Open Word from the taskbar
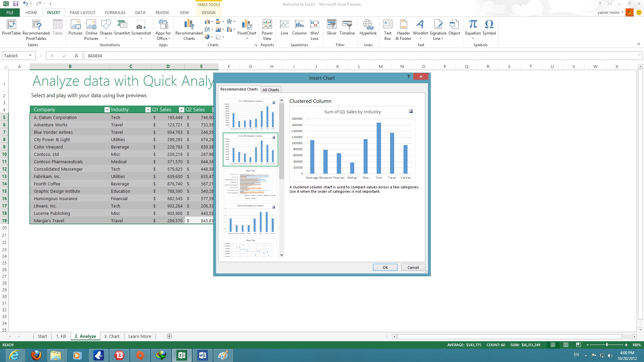Screen dimensions: 644x362 203,355
